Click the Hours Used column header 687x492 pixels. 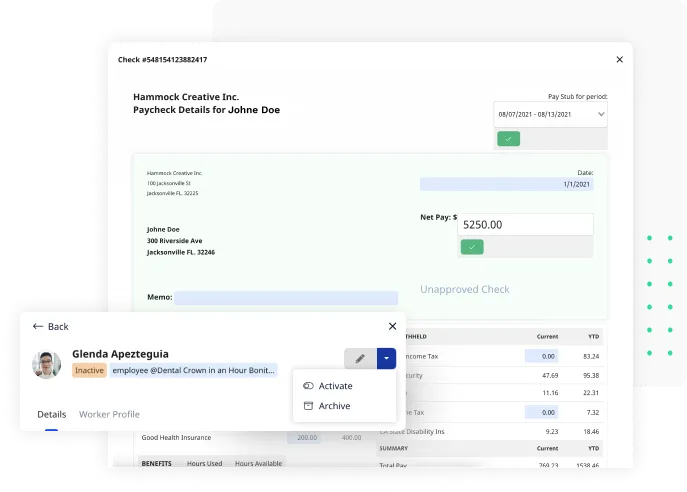click(205, 463)
